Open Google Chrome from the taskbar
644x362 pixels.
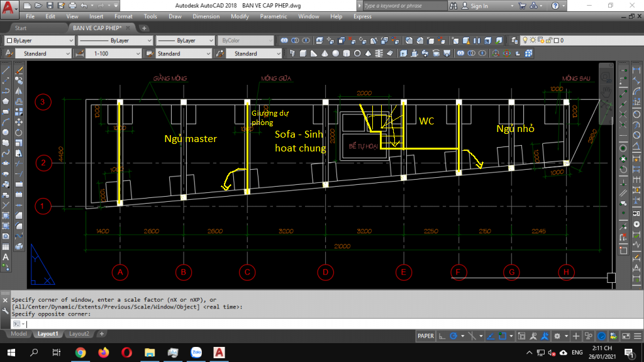coord(80,353)
